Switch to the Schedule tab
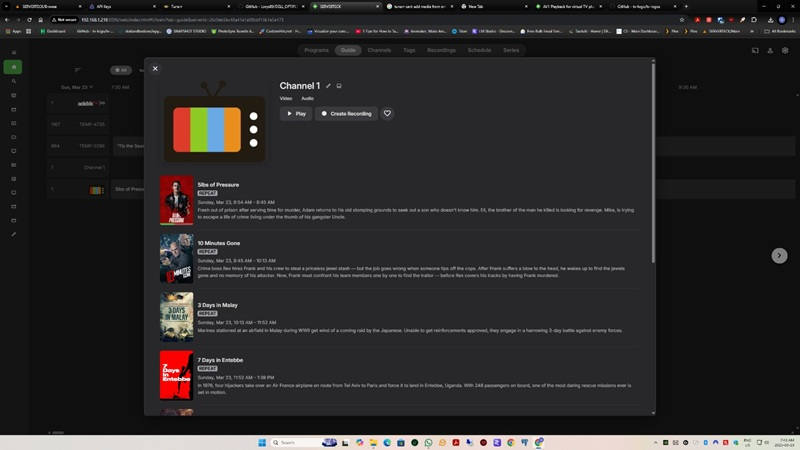Screen dimensions: 800x450 (479, 50)
